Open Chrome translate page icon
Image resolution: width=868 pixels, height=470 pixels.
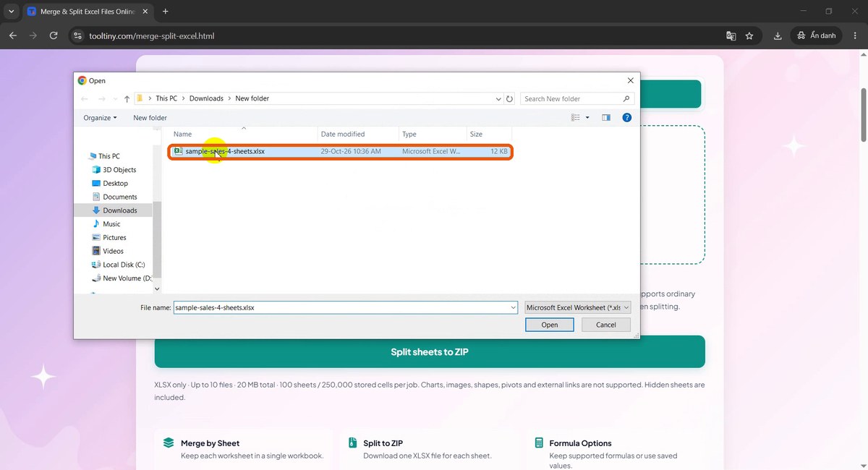coord(731,35)
